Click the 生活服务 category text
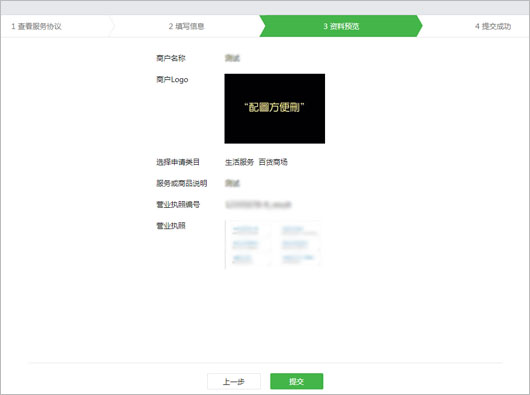530x395 pixels. [239, 162]
